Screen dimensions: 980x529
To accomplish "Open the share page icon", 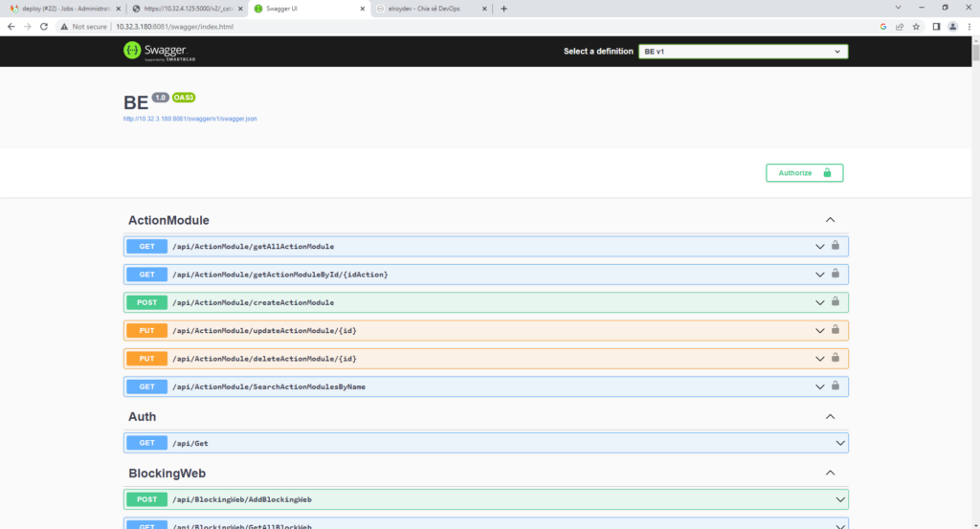I will click(900, 26).
